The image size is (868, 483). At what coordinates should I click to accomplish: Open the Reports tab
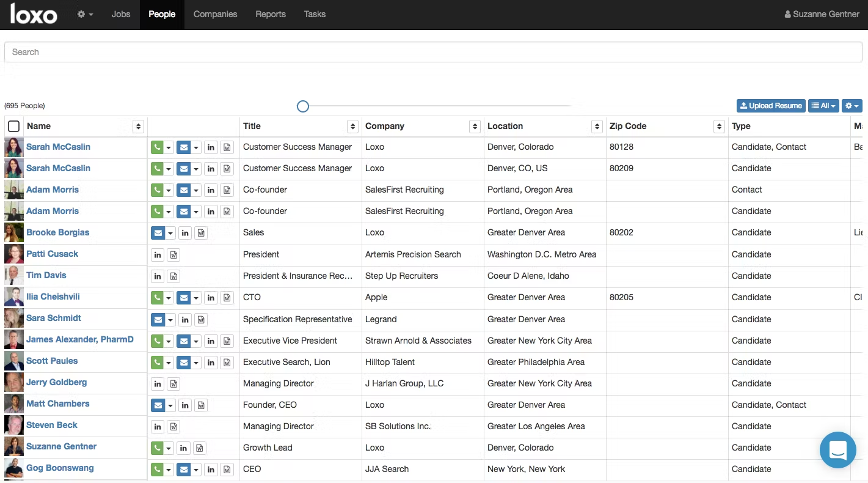[x=271, y=14]
